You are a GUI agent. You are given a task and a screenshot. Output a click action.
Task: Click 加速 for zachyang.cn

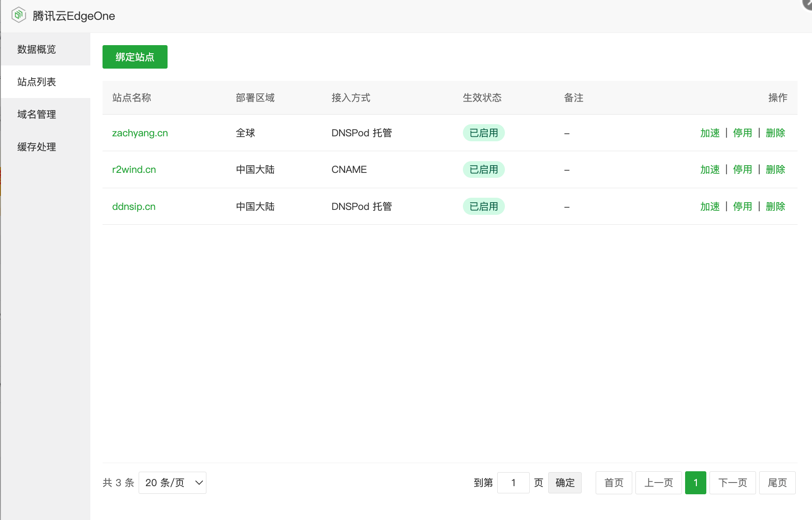click(x=709, y=133)
